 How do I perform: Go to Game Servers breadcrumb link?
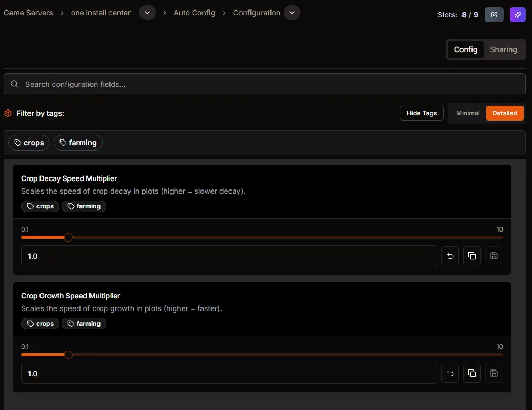click(28, 13)
